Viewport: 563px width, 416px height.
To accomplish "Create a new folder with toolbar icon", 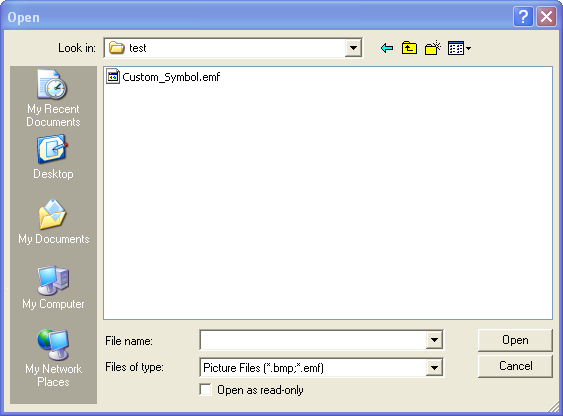I will (433, 48).
